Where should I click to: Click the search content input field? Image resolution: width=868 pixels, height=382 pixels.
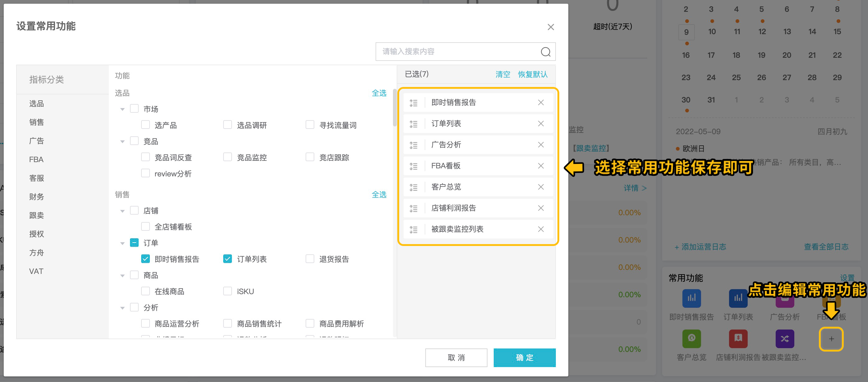tap(465, 52)
